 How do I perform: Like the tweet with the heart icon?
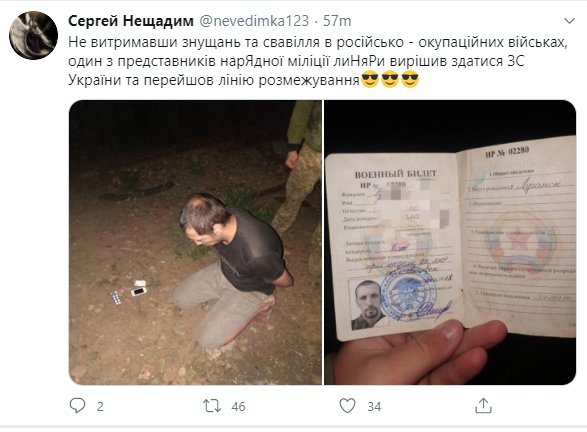347,406
